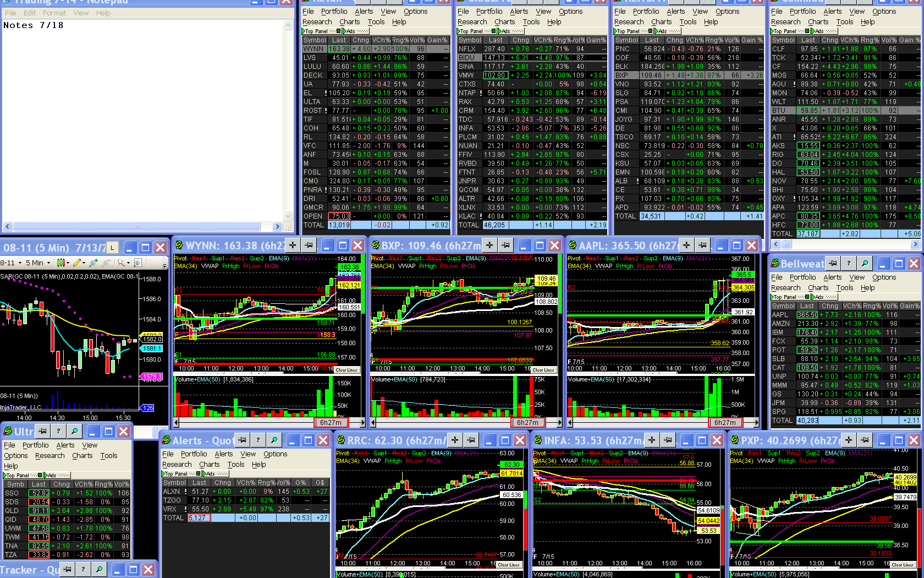The height and width of the screenshot is (578, 924).
Task: Click the question-mark icon on the Ultra window
Action: coord(58,431)
